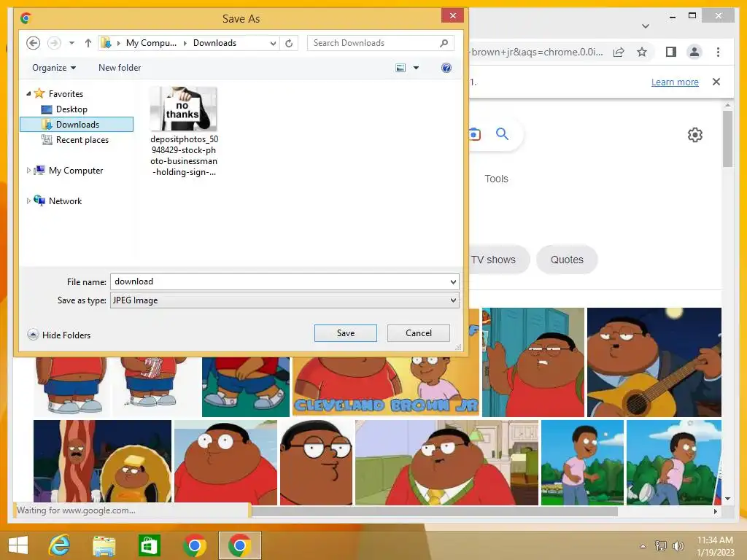The width and height of the screenshot is (747, 560).
Task: Open the Cleveland Jr playing guitar image
Action: [x=654, y=362]
